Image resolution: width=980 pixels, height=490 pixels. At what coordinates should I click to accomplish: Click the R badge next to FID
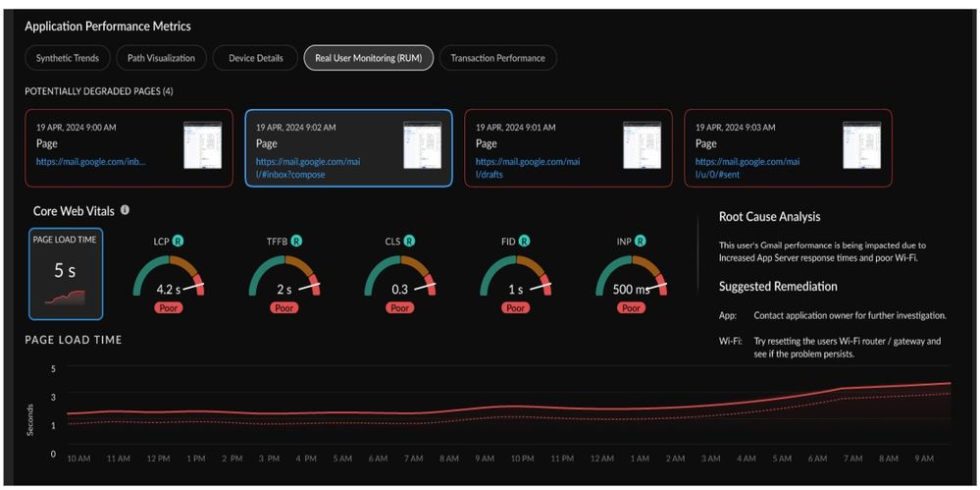pos(525,241)
